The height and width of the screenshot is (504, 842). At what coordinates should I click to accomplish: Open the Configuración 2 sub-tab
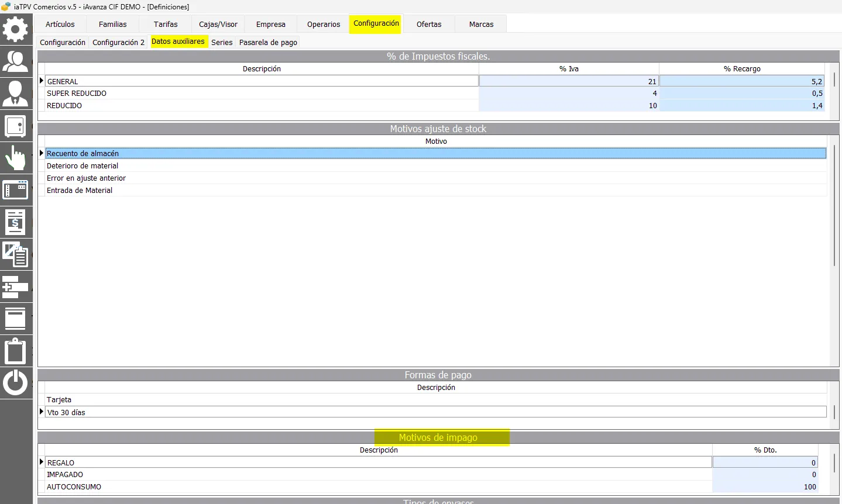click(x=118, y=43)
